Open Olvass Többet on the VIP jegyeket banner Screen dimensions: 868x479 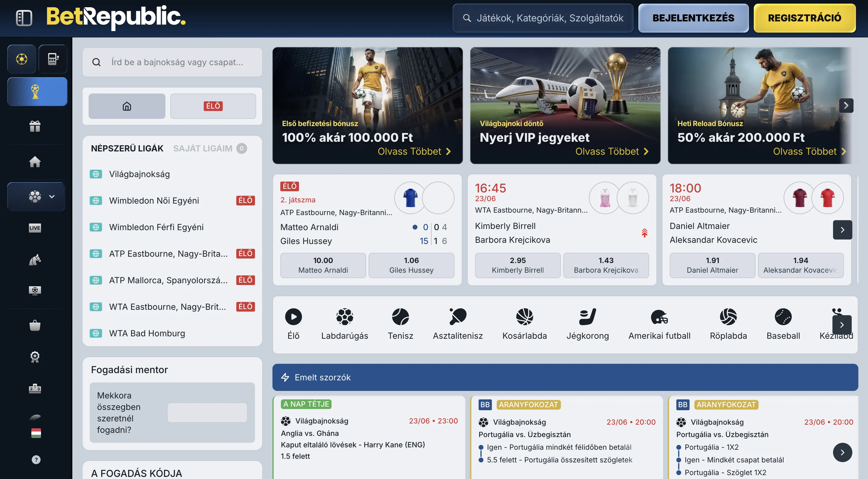612,151
